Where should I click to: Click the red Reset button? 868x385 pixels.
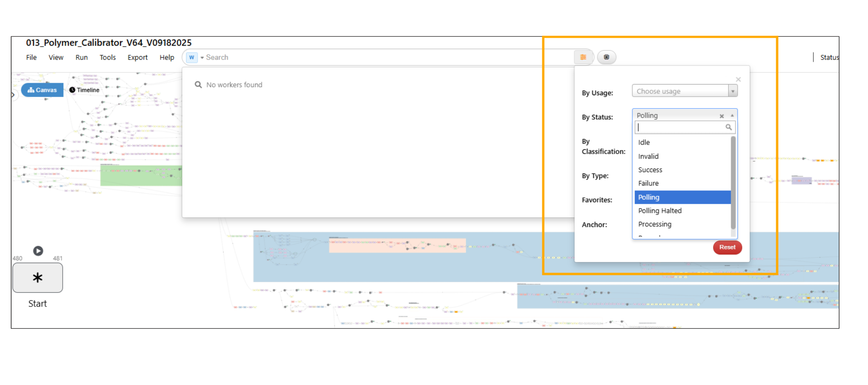(x=727, y=247)
